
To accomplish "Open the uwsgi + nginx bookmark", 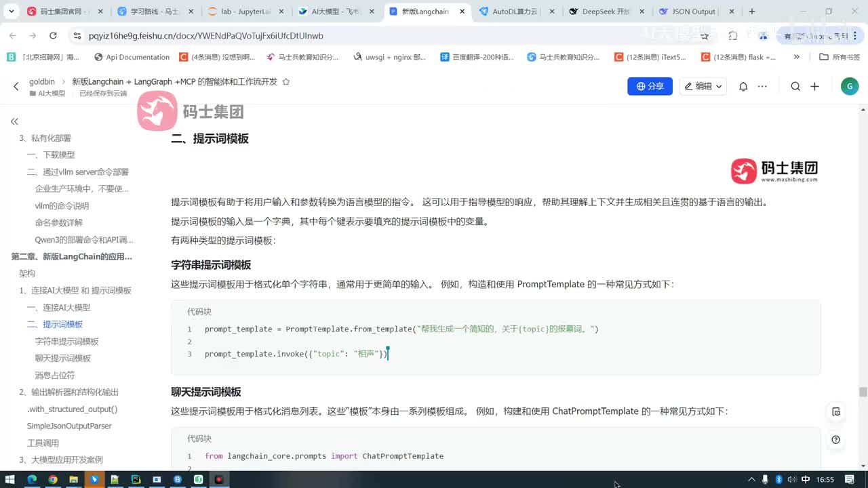I will [x=391, y=57].
